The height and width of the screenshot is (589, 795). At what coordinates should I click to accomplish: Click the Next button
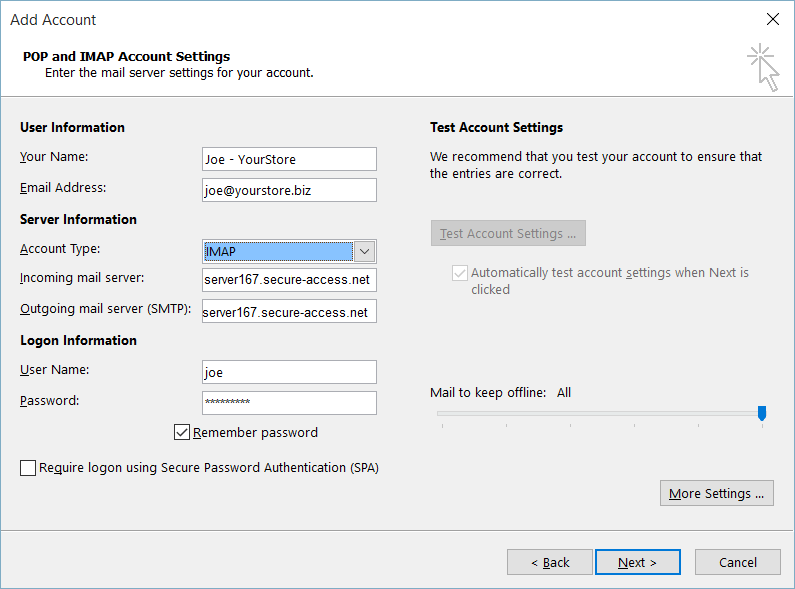[637, 562]
